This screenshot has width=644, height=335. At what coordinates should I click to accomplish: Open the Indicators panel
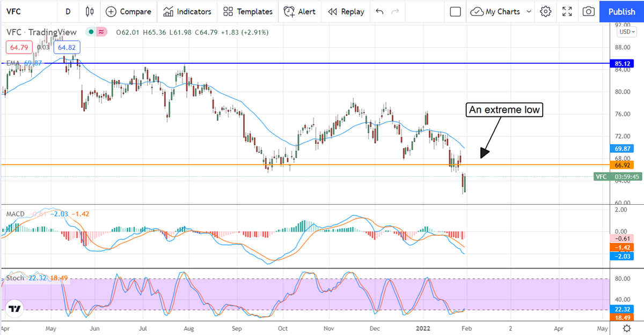[x=187, y=11]
